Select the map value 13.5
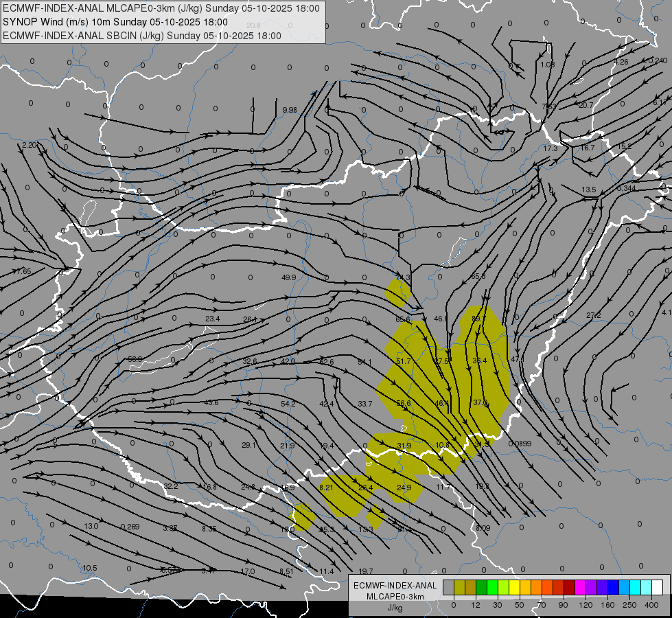 coord(589,190)
